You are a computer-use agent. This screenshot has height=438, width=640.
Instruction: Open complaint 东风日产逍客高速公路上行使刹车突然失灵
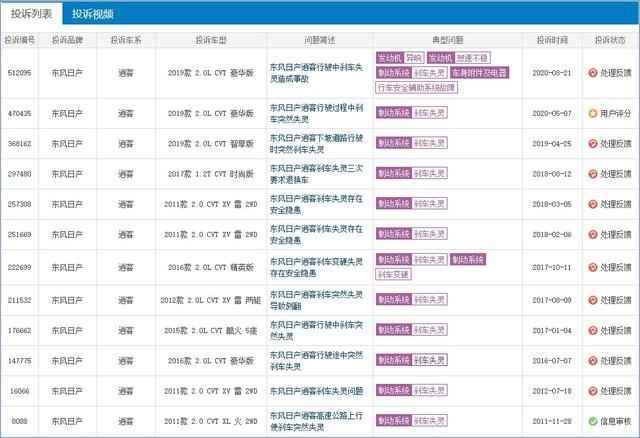tap(316, 421)
